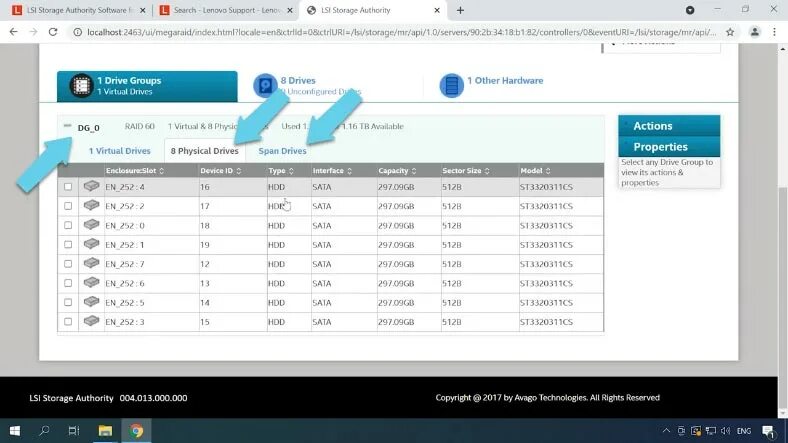
Task: Switch to 8 Physical Drives tab
Action: tap(205, 151)
